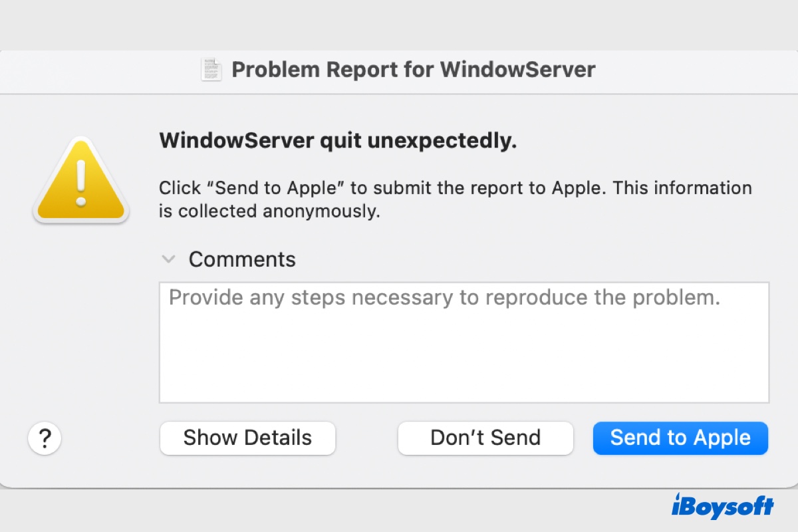The width and height of the screenshot is (798, 532).
Task: Click the phrase "This information" in the description
Action: click(x=682, y=188)
